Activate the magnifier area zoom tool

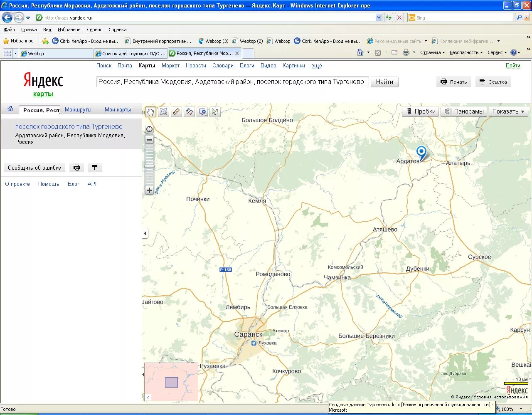pos(164,112)
